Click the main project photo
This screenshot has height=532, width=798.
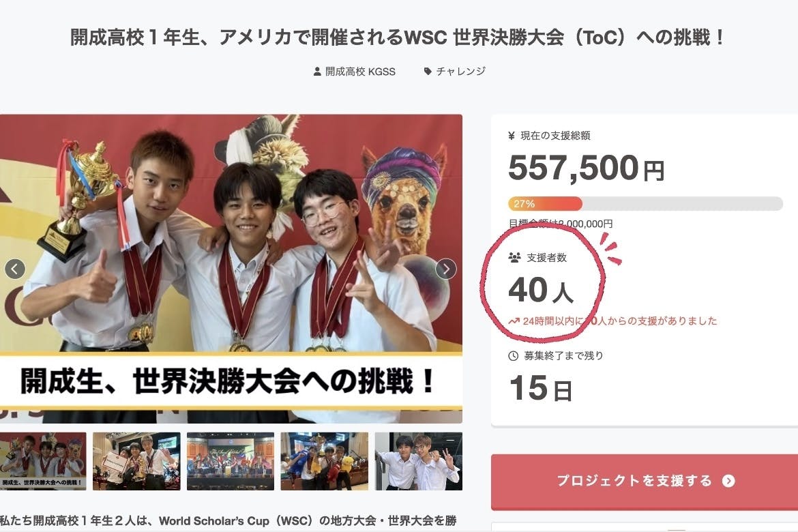click(231, 269)
